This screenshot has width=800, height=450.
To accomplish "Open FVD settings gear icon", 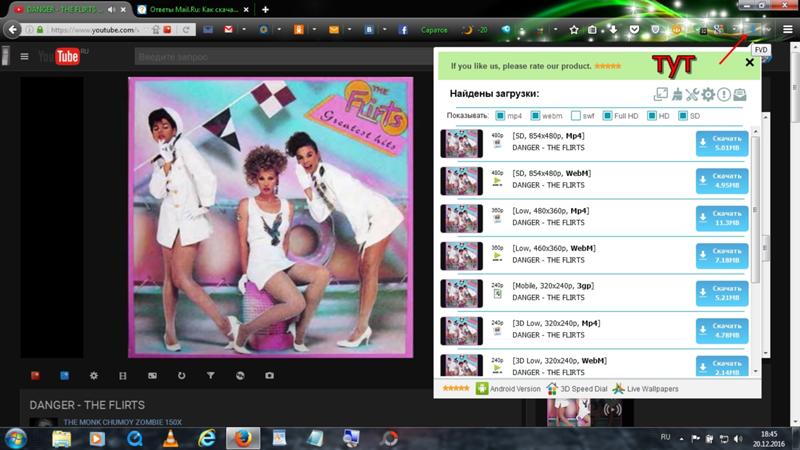I will pos(708,94).
